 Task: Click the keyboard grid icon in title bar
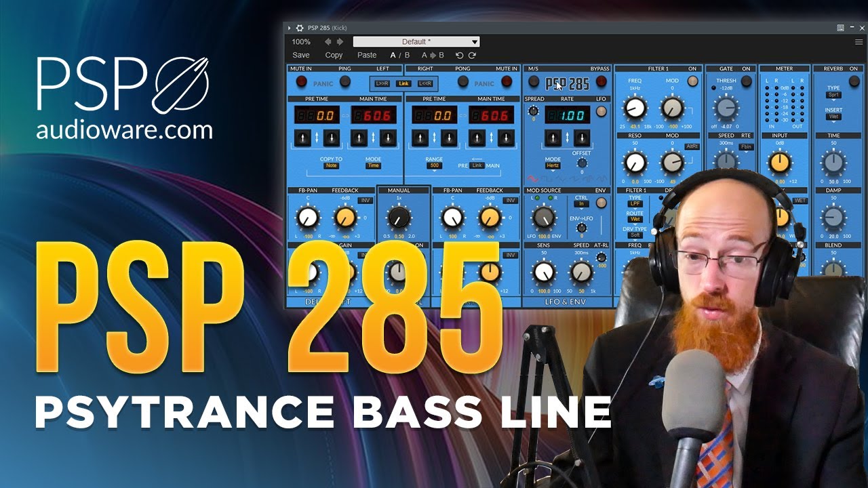841,28
